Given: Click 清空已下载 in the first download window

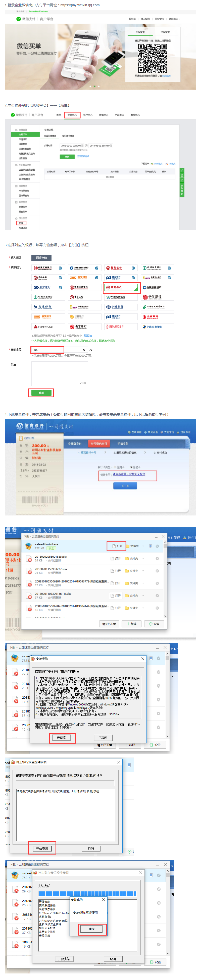Looking at the screenshot, I should tap(109, 624).
